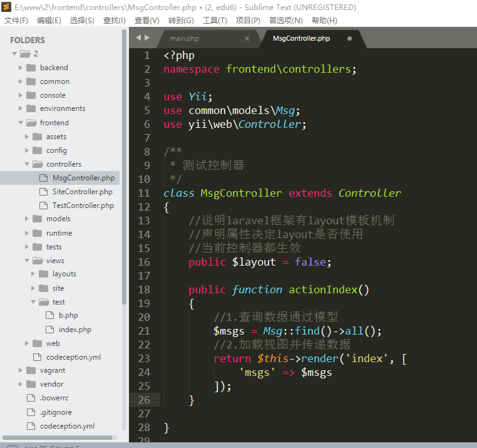Click the vendor folder icon
Screen dimensions: 477x448
click(x=31, y=384)
